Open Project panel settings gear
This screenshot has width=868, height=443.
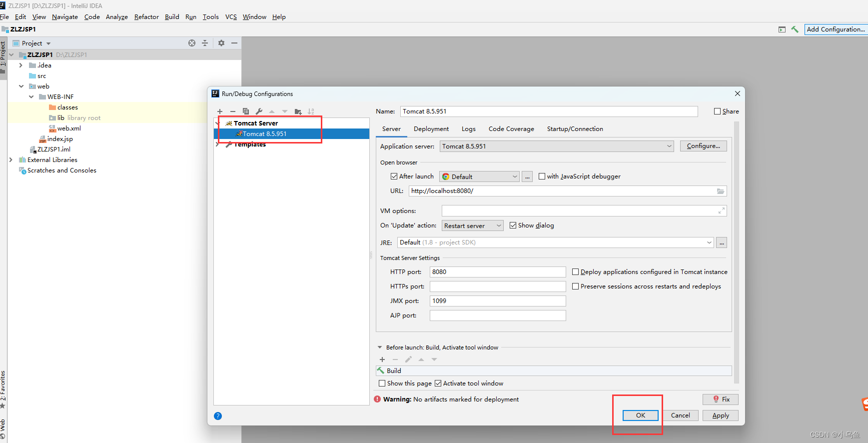pyautogui.click(x=221, y=43)
